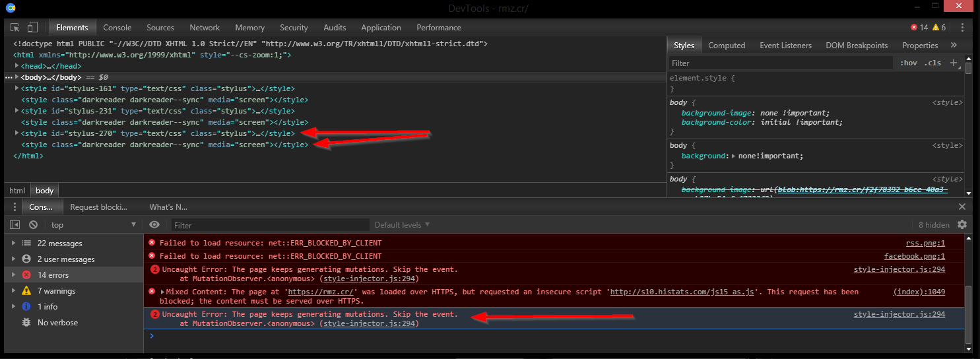Switch to the Console tab in main toolbar
Image resolution: width=980 pixels, height=359 pixels.
coord(117,27)
